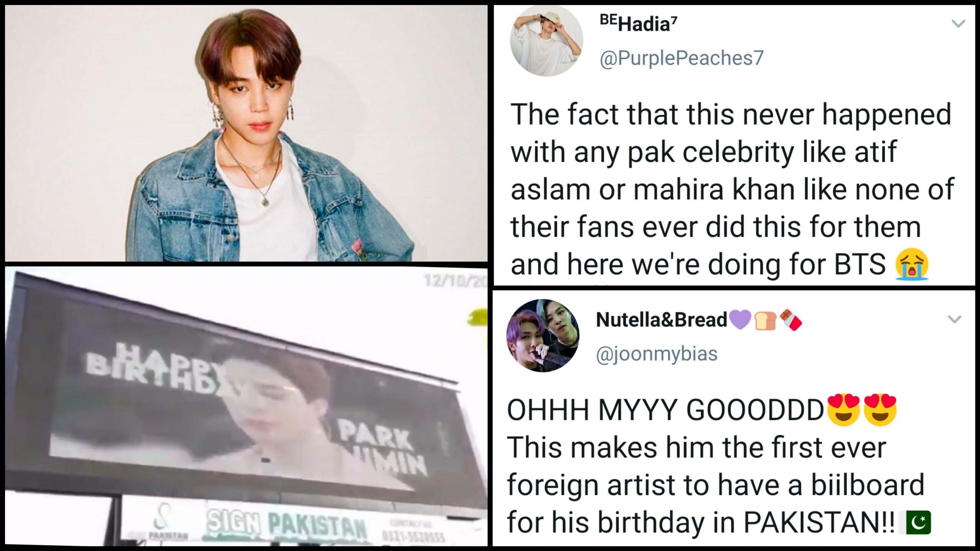Click the first heart-eyes emoji after GOOODDD
Image resolution: width=980 pixels, height=551 pixels.
[843, 410]
